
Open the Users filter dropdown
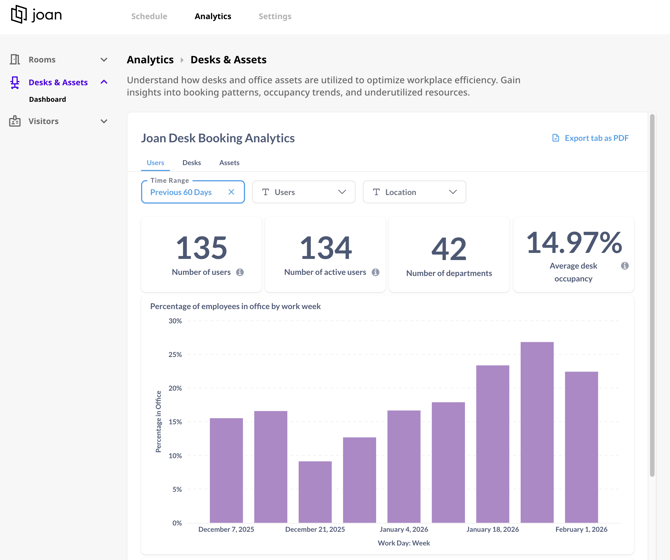[x=304, y=192]
